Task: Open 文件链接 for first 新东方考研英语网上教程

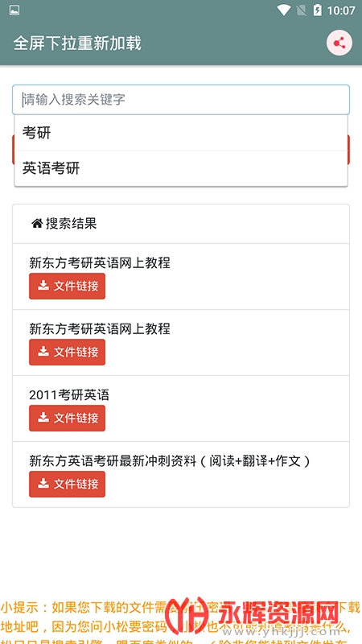Action: click(x=67, y=286)
